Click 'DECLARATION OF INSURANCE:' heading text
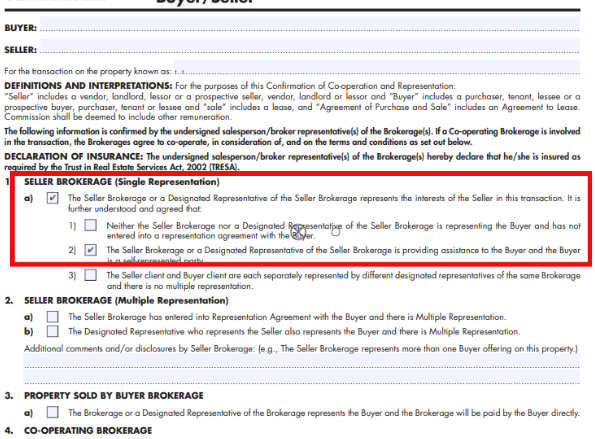This screenshot has height=439, width=595. [74, 156]
